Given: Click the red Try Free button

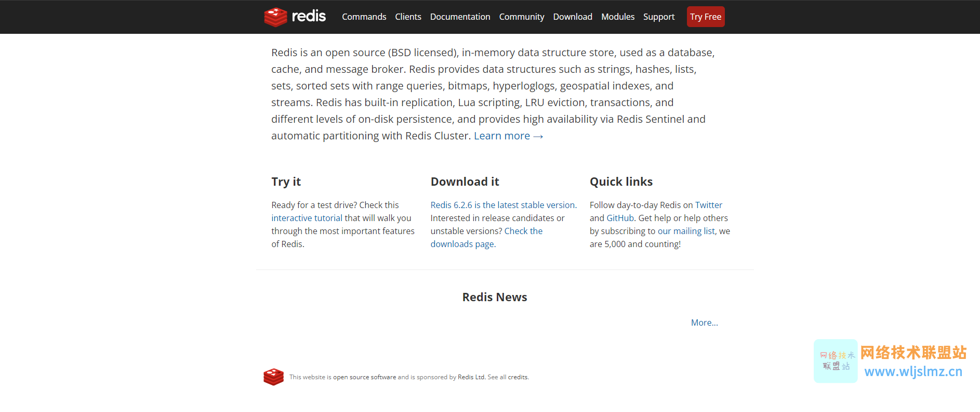Looking at the screenshot, I should 706,17.
